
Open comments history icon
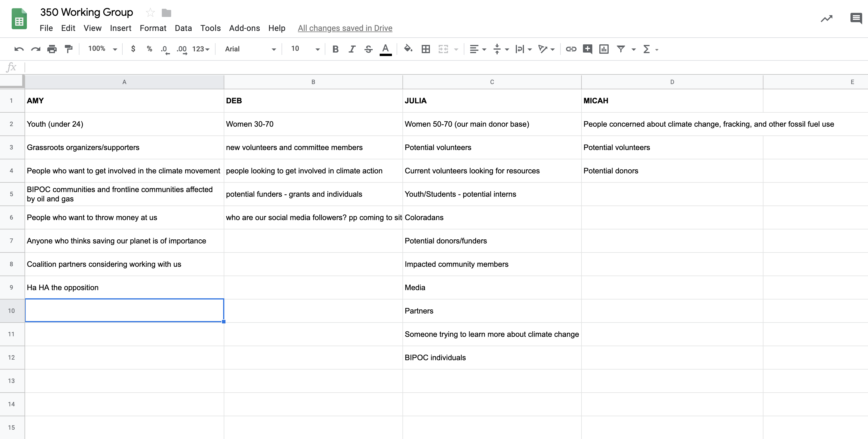[856, 18]
